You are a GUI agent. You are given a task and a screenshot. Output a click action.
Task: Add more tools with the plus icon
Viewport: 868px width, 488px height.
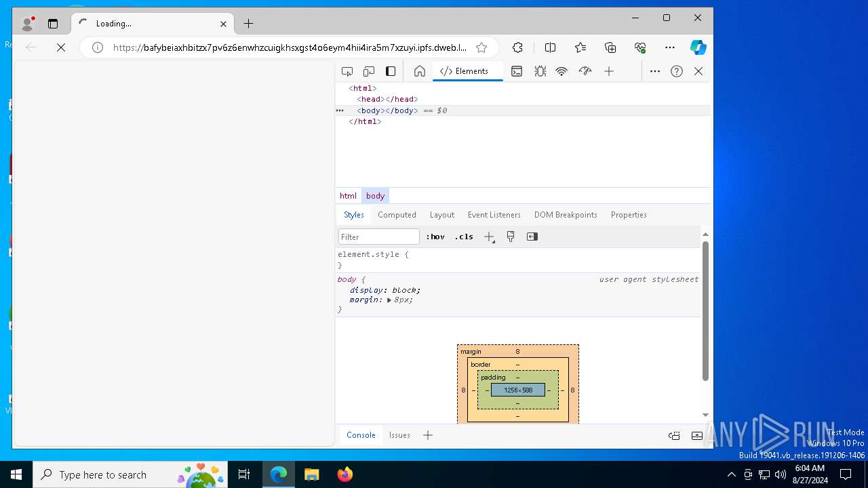click(609, 71)
